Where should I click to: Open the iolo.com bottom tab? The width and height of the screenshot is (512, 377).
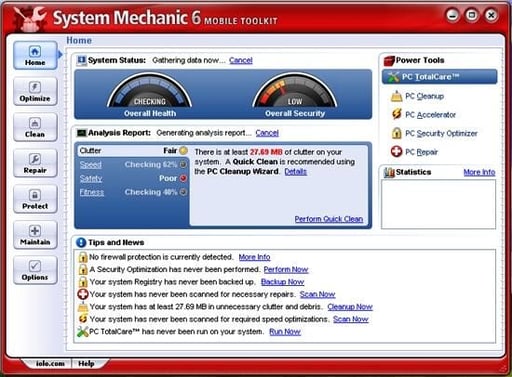50,363
